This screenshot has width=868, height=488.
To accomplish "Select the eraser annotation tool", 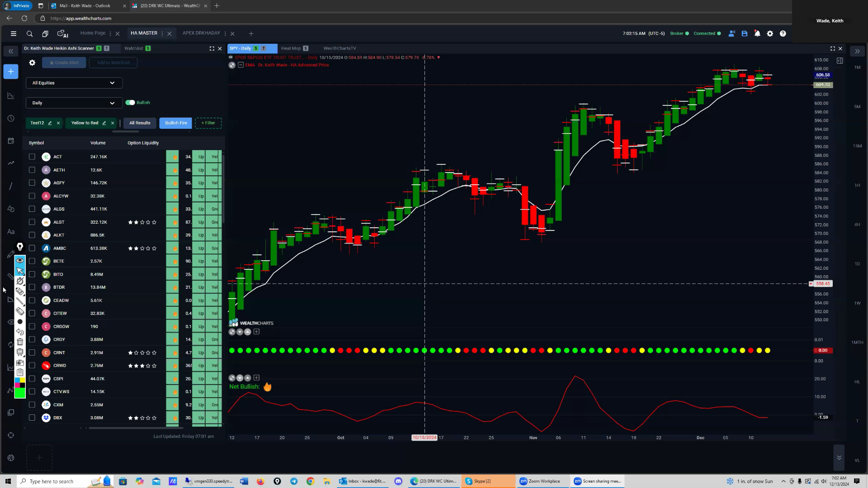I will click(20, 311).
